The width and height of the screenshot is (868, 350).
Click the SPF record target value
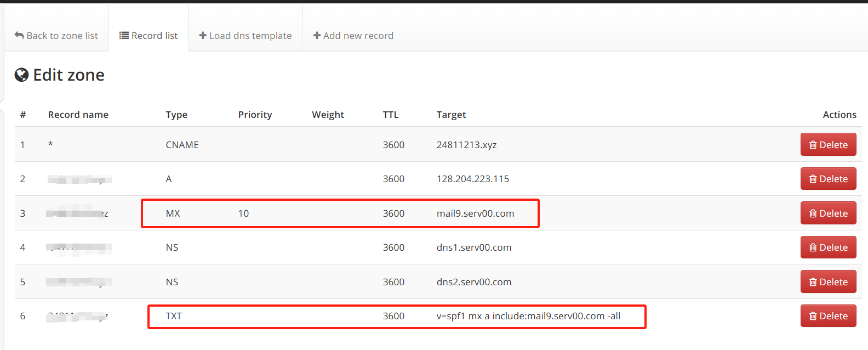(x=528, y=316)
